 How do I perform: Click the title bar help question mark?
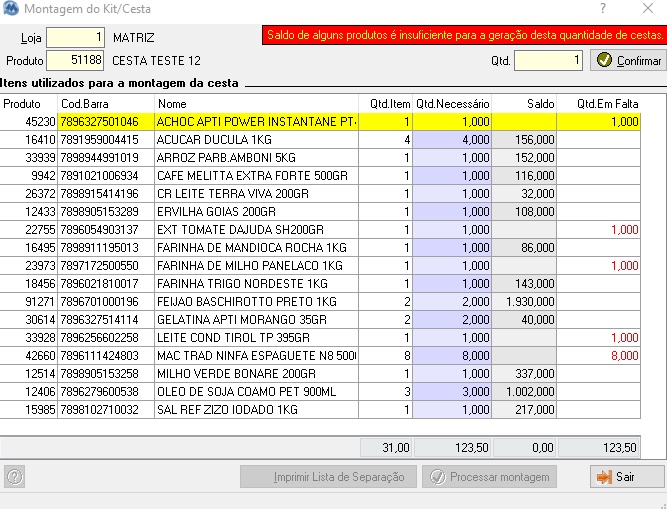coord(603,8)
